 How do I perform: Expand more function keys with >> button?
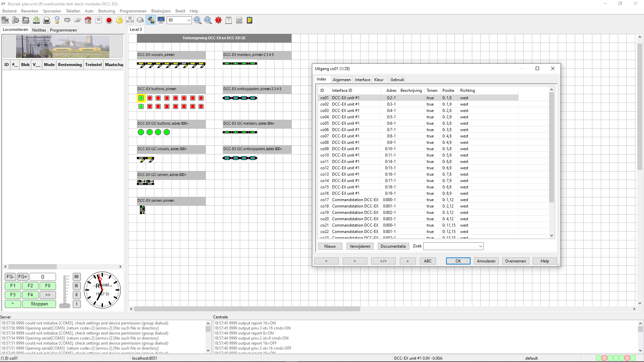point(48,295)
